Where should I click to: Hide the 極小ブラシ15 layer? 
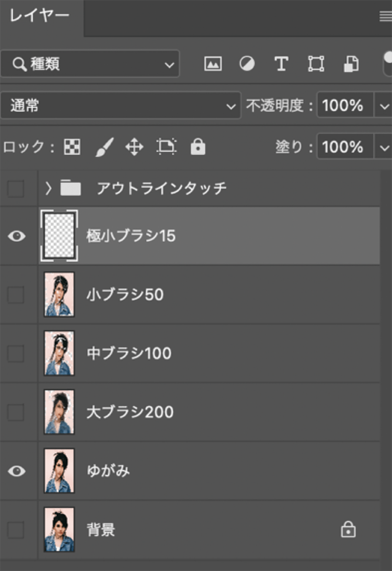[17, 236]
